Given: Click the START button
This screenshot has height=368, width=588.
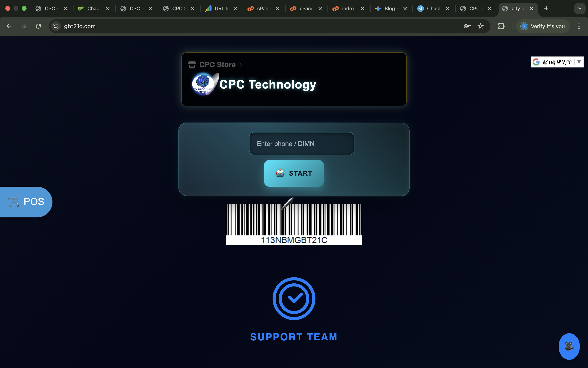Looking at the screenshot, I should pos(294,173).
